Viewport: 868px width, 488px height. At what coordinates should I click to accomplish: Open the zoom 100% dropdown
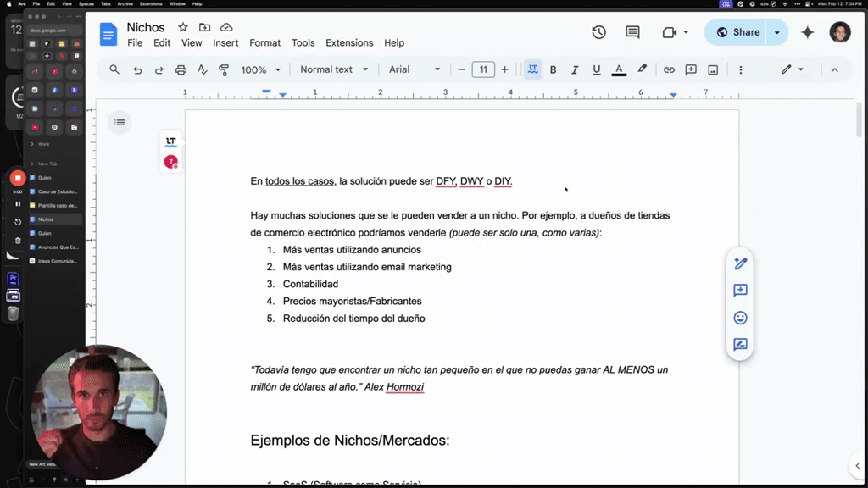(x=261, y=69)
